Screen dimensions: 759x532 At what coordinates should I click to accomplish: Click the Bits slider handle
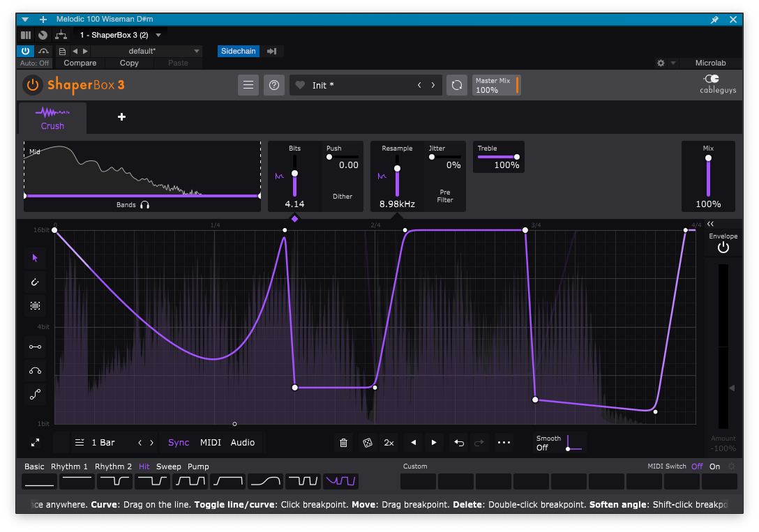point(294,174)
